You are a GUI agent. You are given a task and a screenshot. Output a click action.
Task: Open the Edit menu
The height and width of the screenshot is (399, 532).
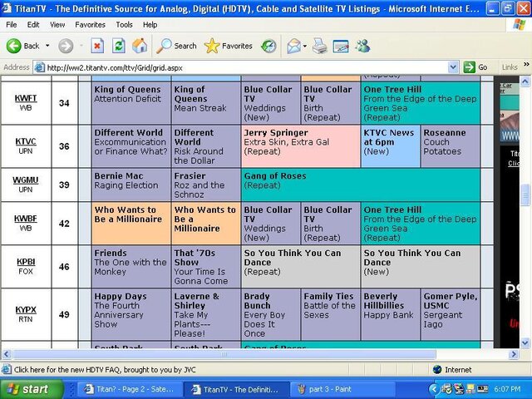tap(33, 25)
